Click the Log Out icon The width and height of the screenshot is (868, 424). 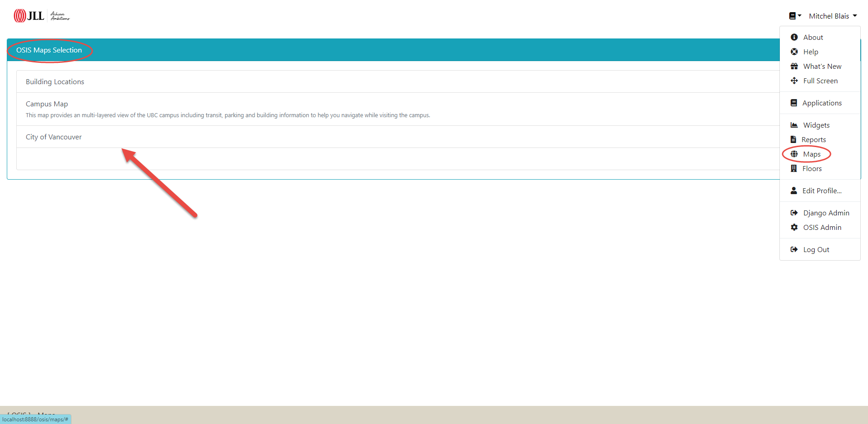794,249
